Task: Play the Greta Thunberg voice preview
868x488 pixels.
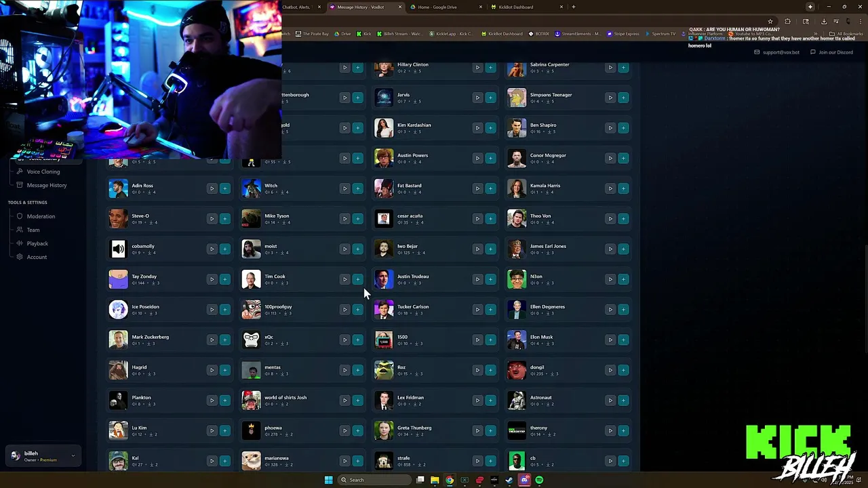Action: coord(477,430)
